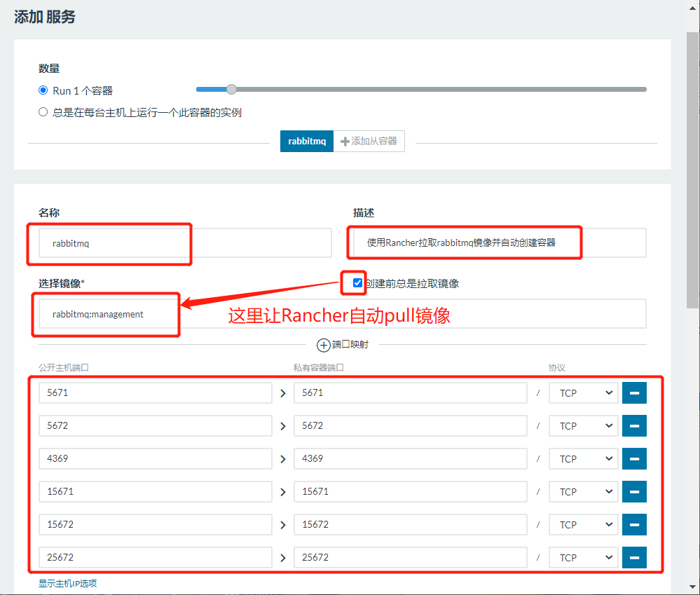Screen dimensions: 700x595
Task: Select the rabbitmq container tab
Action: pyautogui.click(x=306, y=141)
